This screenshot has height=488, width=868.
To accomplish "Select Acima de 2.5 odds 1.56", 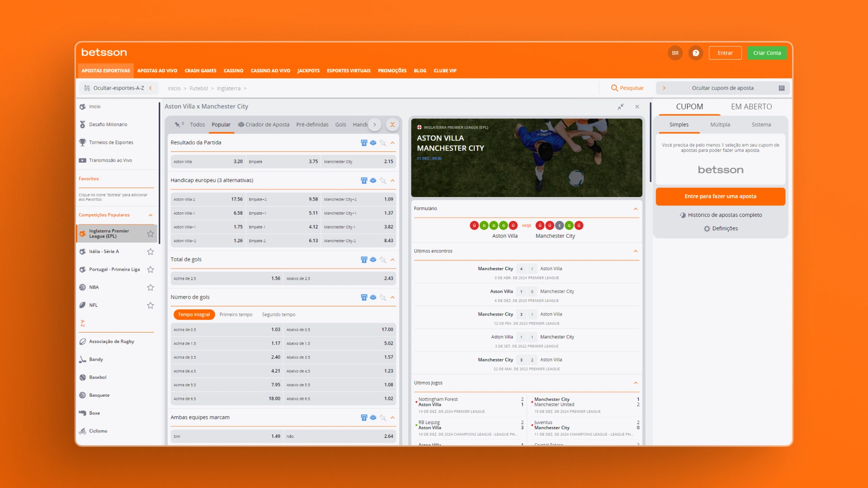I will [x=227, y=278].
